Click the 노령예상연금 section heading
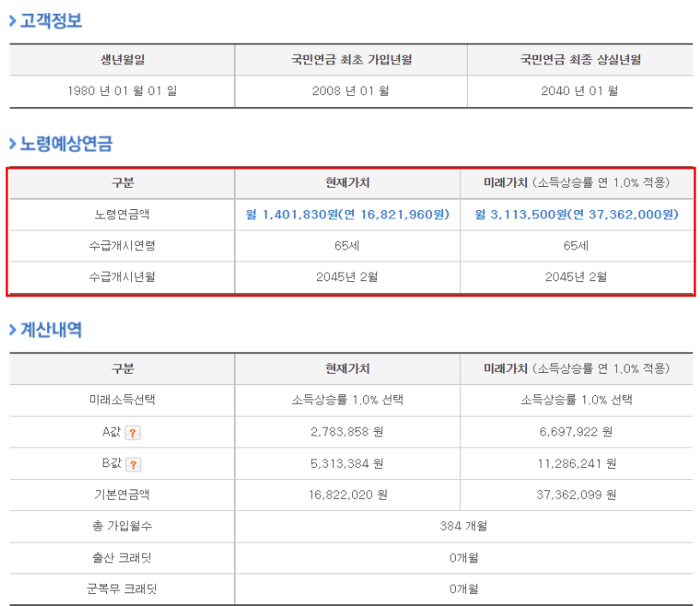 tap(60, 143)
